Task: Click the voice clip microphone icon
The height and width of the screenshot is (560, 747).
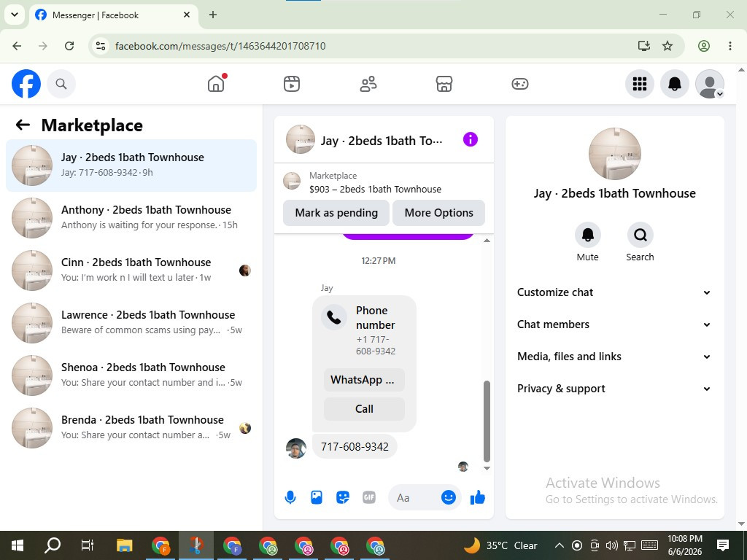Action: coord(290,497)
